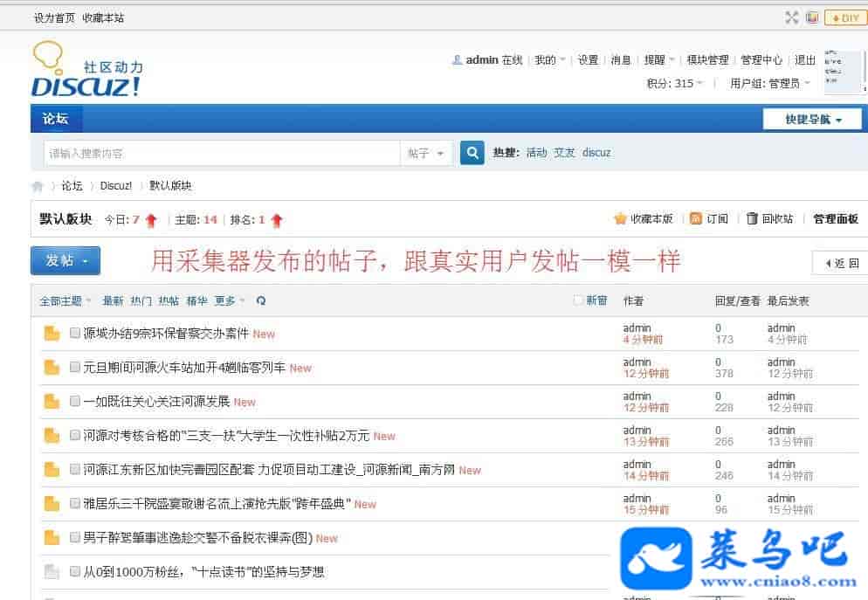Click the 返回 back button
The height and width of the screenshot is (600, 868).
point(840,263)
